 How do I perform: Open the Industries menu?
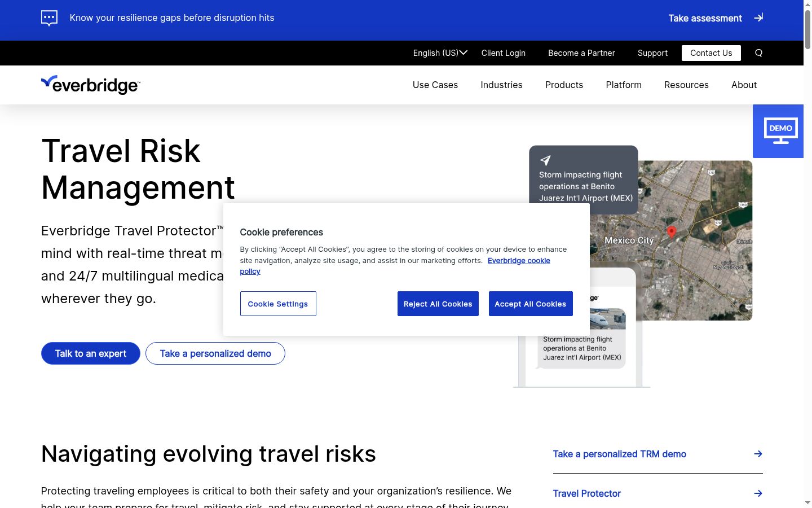(501, 85)
